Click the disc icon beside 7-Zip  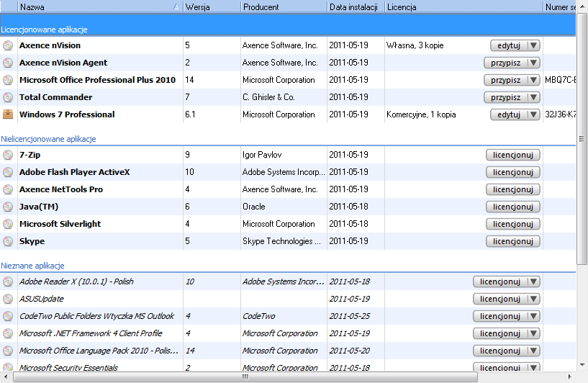[8, 155]
